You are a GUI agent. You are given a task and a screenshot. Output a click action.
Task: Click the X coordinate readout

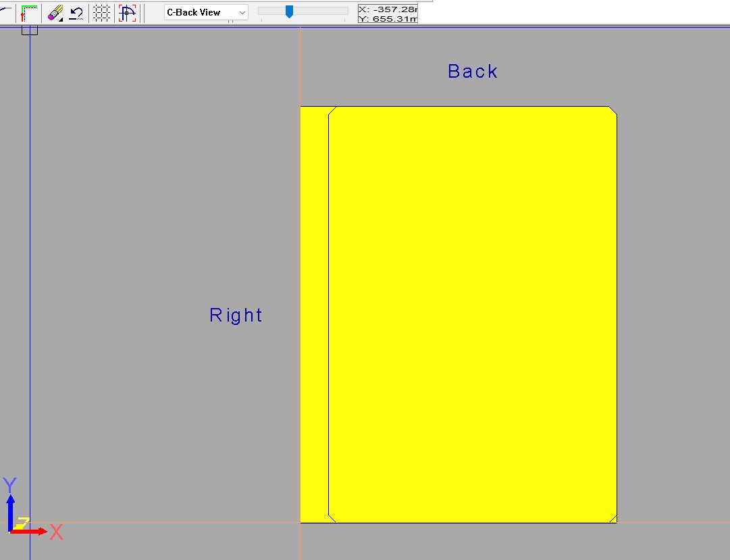388,8
